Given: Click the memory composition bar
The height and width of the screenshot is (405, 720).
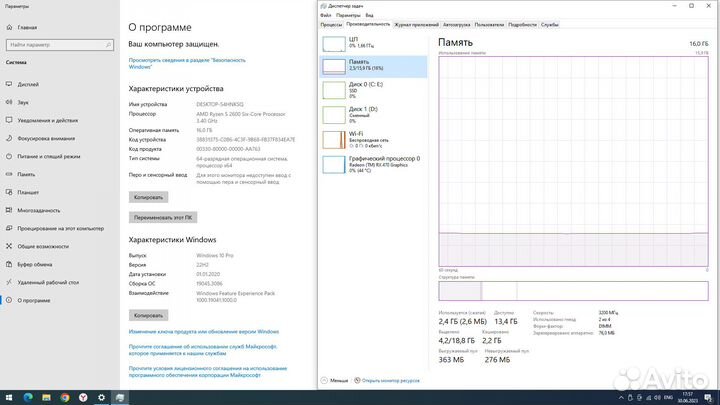Looking at the screenshot, I should [x=573, y=291].
